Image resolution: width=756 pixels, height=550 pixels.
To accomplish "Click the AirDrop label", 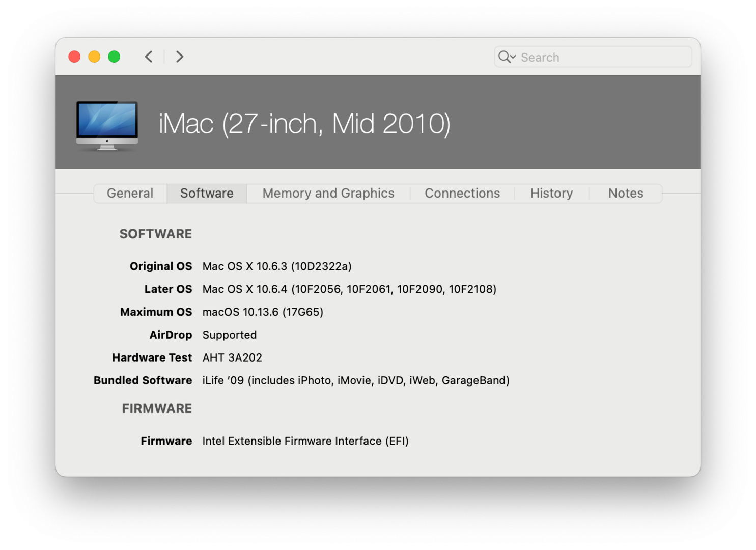I will 171,335.
